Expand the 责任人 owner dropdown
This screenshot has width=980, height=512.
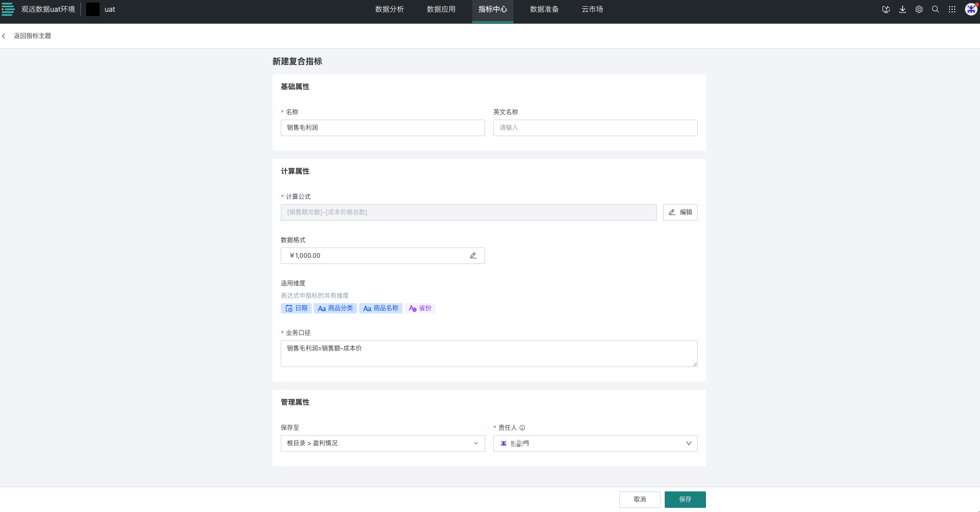click(688, 443)
